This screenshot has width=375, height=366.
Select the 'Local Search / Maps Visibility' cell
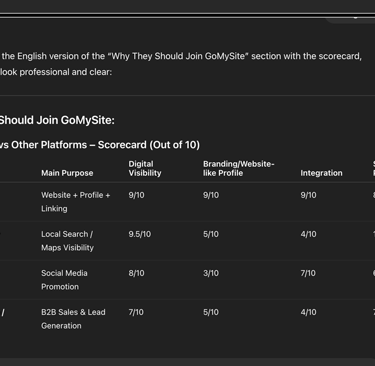click(67, 241)
